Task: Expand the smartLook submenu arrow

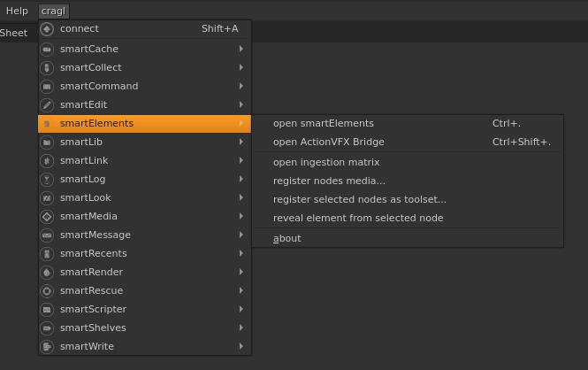Action: coord(241,197)
